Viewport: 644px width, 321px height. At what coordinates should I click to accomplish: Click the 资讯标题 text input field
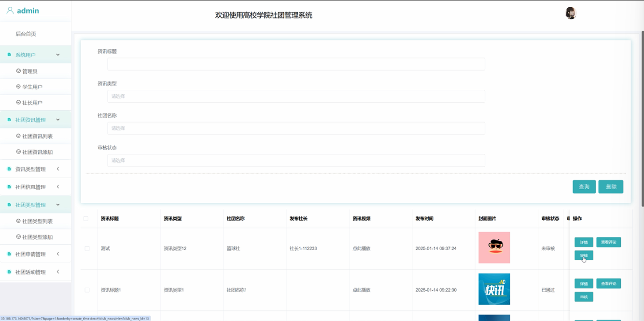tap(296, 64)
